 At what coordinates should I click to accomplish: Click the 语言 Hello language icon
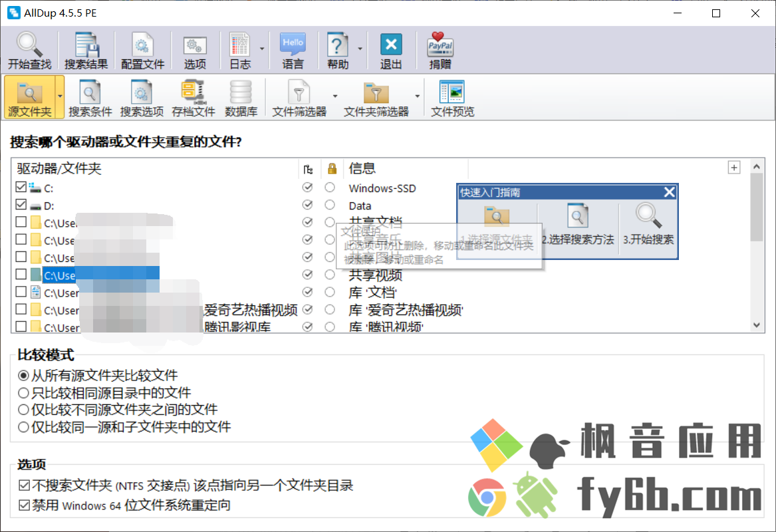pyautogui.click(x=293, y=50)
